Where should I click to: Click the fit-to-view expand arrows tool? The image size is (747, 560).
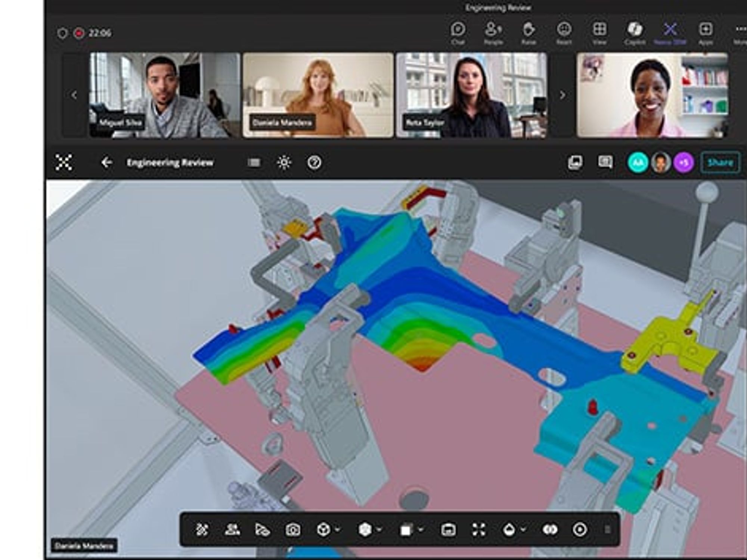(x=478, y=529)
